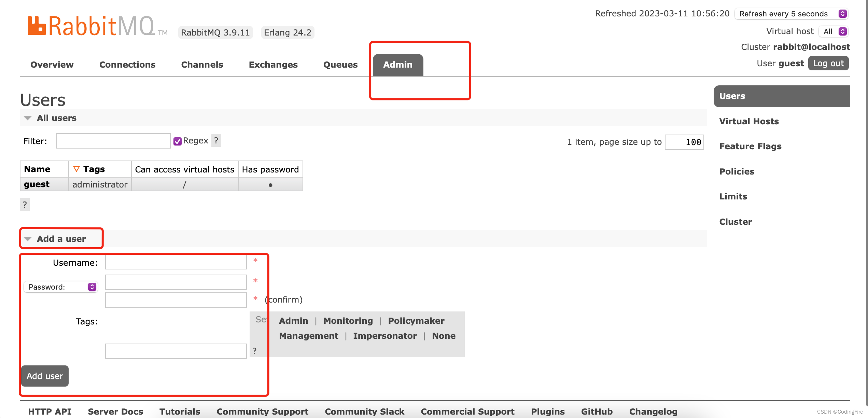Open the Password type dropdown
The width and height of the screenshot is (868, 418).
tap(60, 287)
